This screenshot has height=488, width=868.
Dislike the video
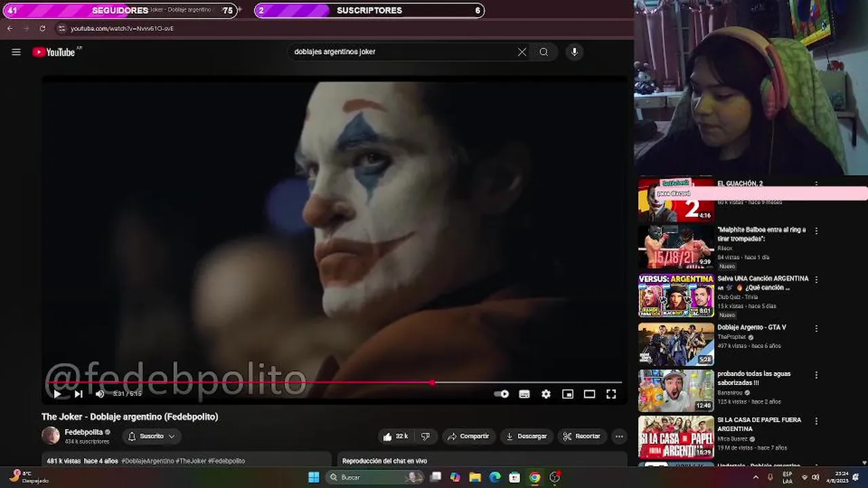(426, 436)
